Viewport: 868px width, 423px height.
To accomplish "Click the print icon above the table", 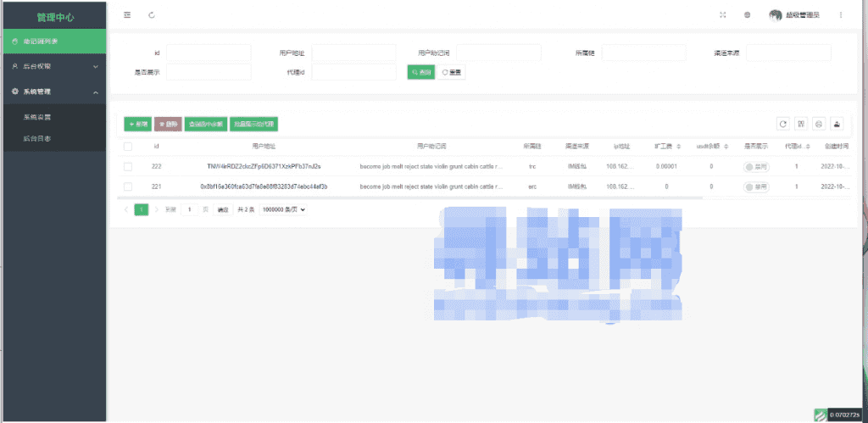I will pyautogui.click(x=819, y=124).
